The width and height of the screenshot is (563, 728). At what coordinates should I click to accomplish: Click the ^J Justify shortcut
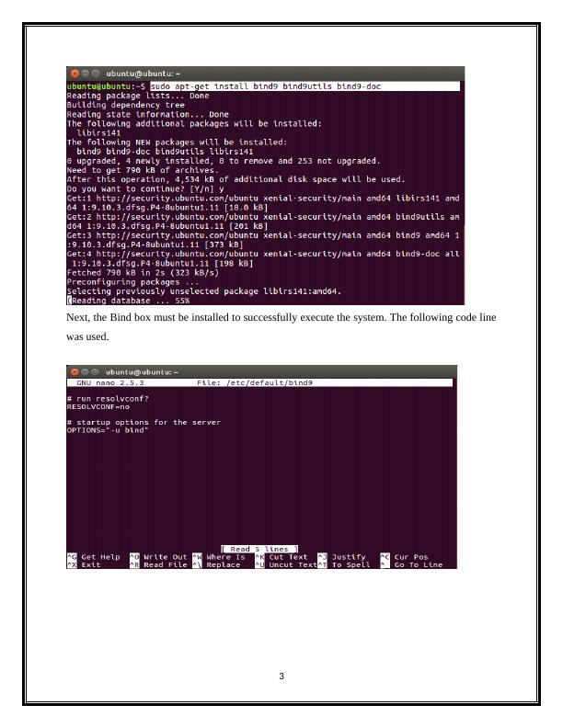342,557
